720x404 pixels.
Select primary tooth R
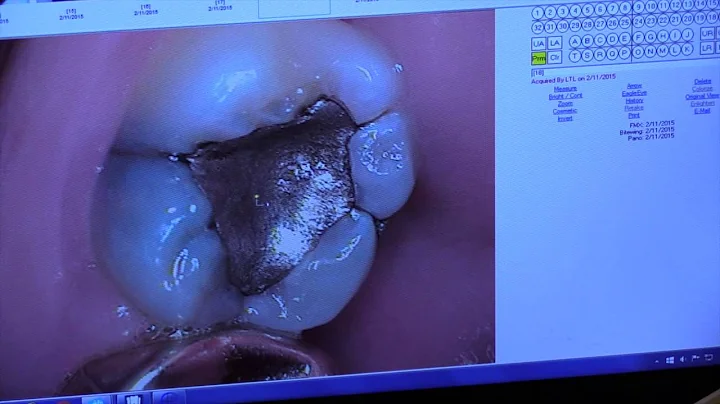(600, 55)
